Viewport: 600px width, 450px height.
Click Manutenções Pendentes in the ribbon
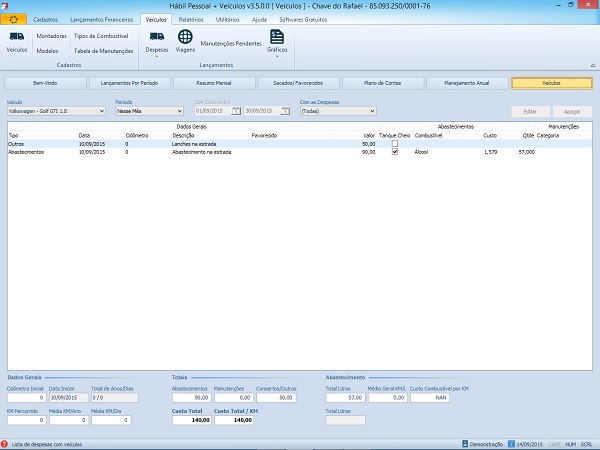[231, 43]
